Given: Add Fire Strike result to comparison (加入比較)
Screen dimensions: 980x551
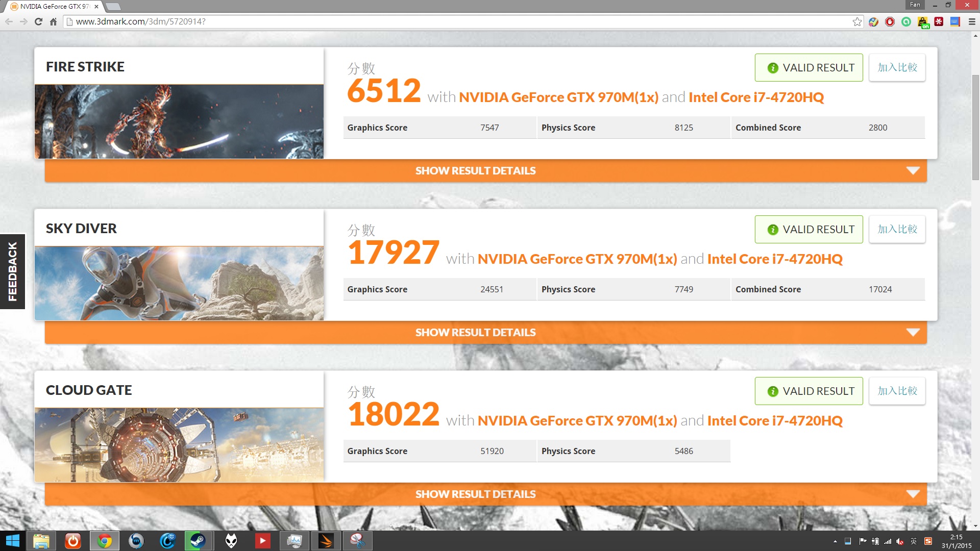Looking at the screenshot, I should tap(897, 67).
